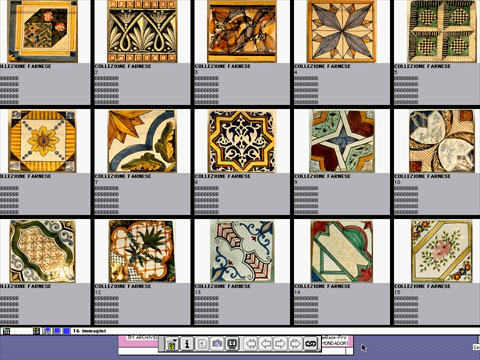This screenshot has width=480, height=360.
Task: Select the largest blue thumbnail size icon
Action: (67, 331)
